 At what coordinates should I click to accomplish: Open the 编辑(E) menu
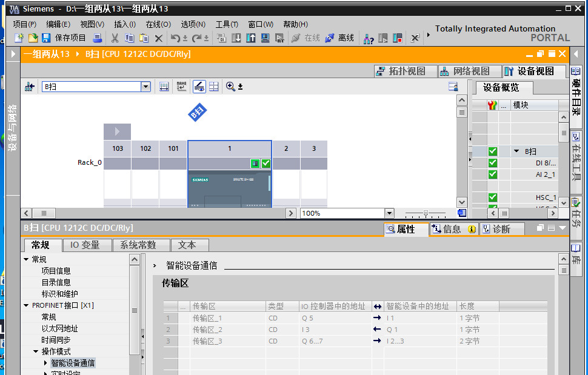(58, 24)
